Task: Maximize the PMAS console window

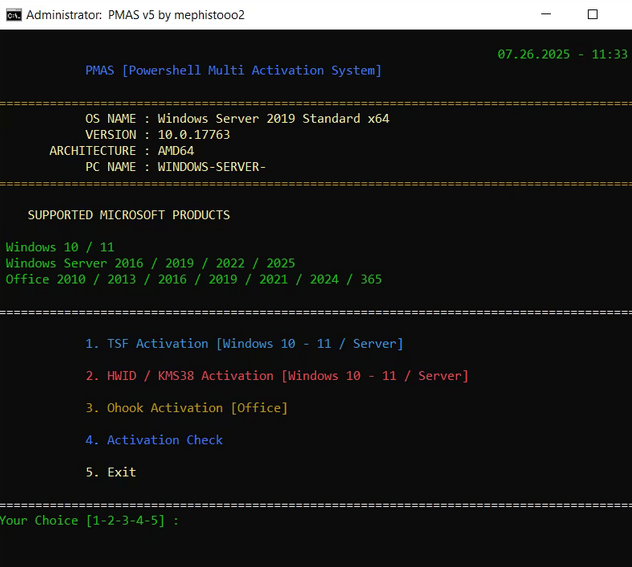Action: (592, 15)
